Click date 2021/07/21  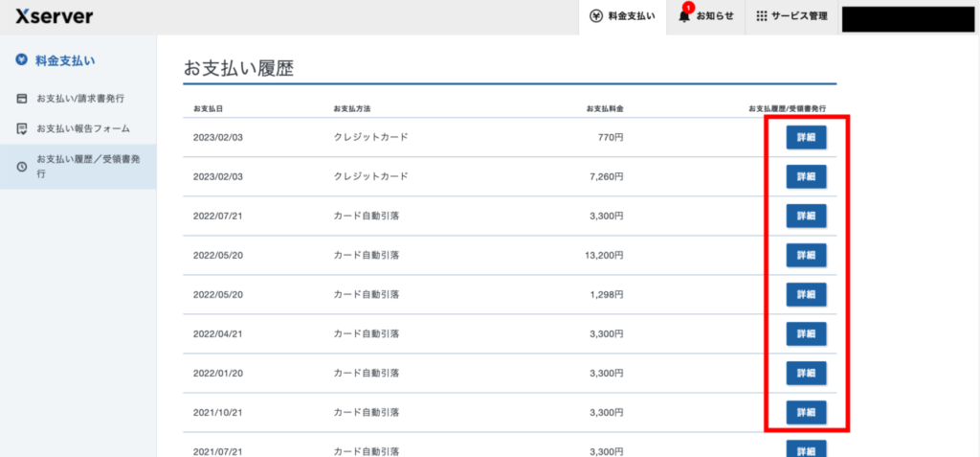click(217, 451)
